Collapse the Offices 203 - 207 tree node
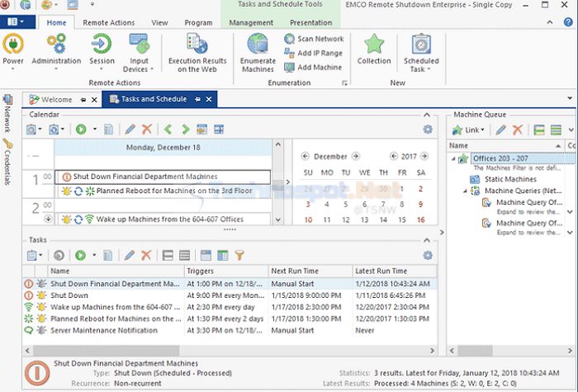The image size is (578, 392). 453,158
